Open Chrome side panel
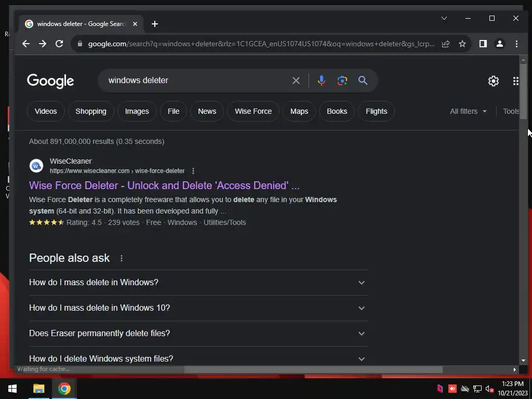Image resolution: width=532 pixels, height=399 pixels. point(483,44)
